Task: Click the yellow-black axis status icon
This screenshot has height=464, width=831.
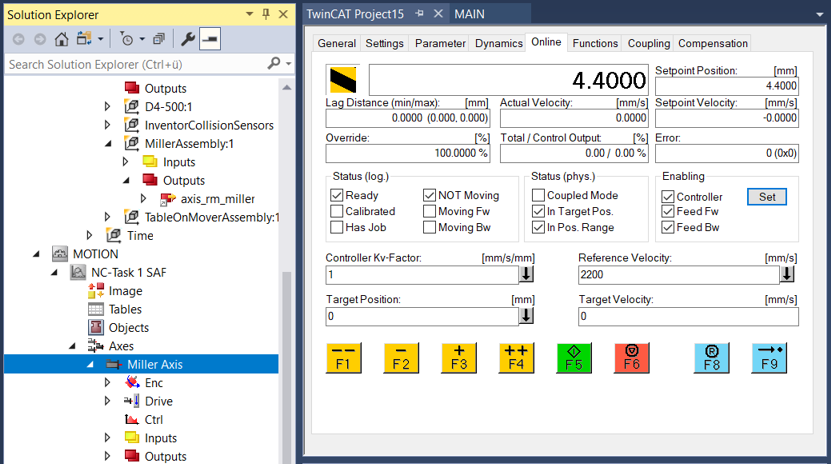Action: coord(343,80)
